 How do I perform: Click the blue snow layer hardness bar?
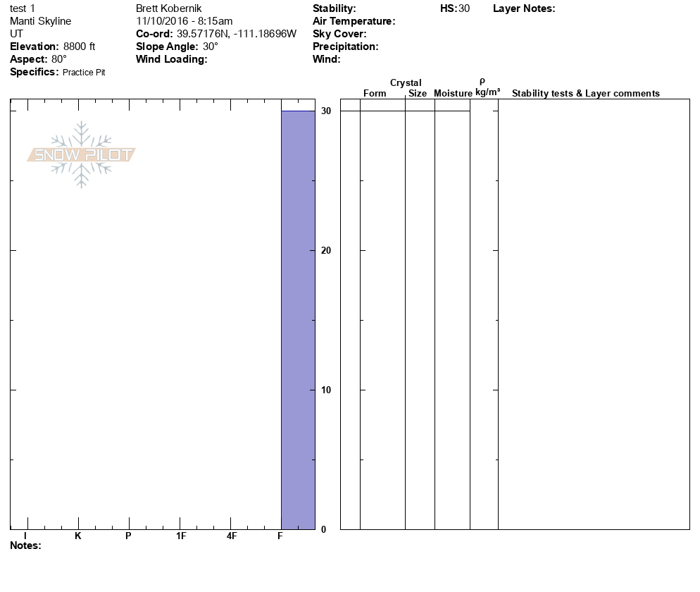[x=298, y=319]
